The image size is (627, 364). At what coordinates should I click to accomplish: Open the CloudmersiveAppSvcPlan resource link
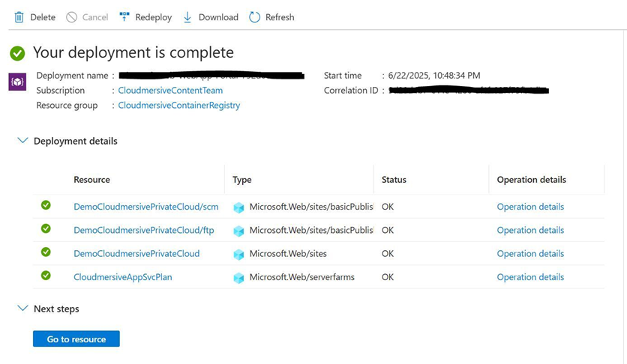(x=123, y=277)
